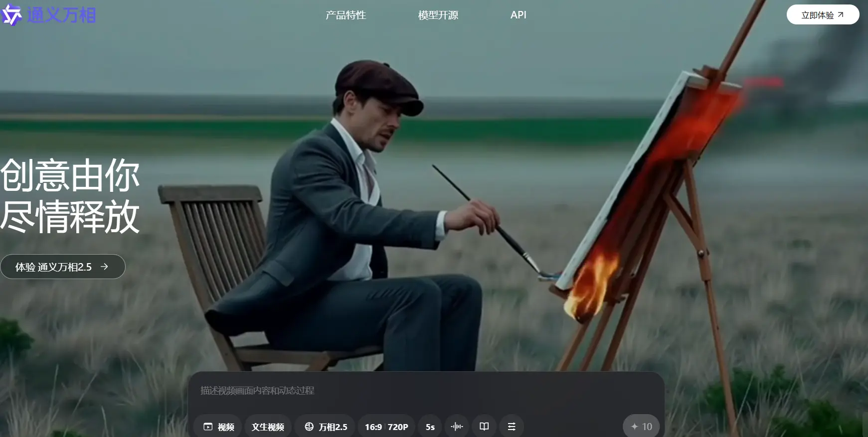Open the book-shaped prompt library icon
This screenshot has height=437, width=868.
pyautogui.click(x=484, y=427)
